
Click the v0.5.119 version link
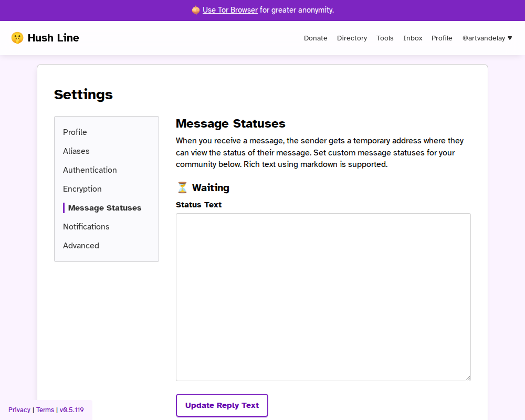click(x=71, y=410)
